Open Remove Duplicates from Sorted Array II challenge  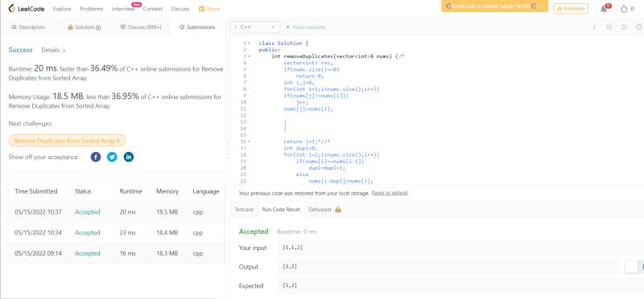(x=67, y=141)
